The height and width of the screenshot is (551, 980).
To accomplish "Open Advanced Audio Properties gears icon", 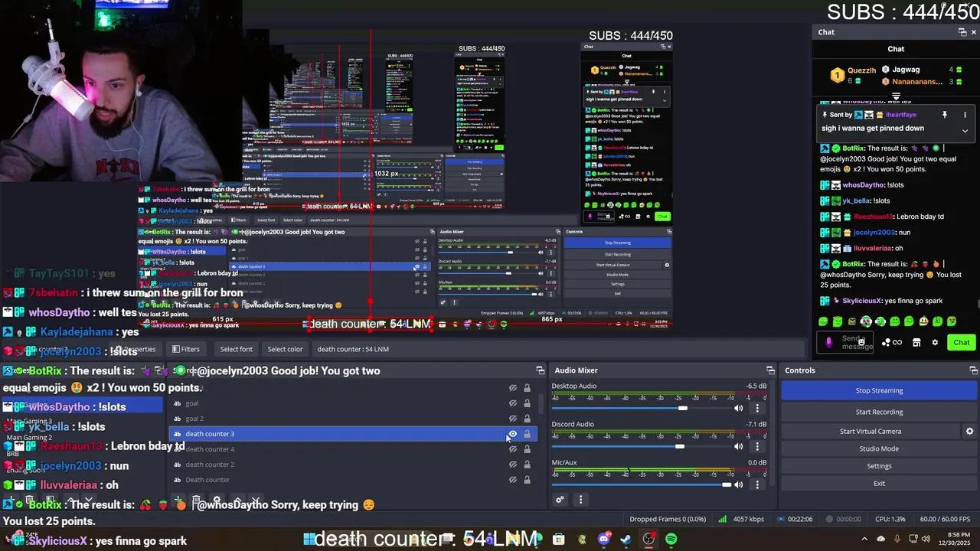I will pyautogui.click(x=560, y=500).
